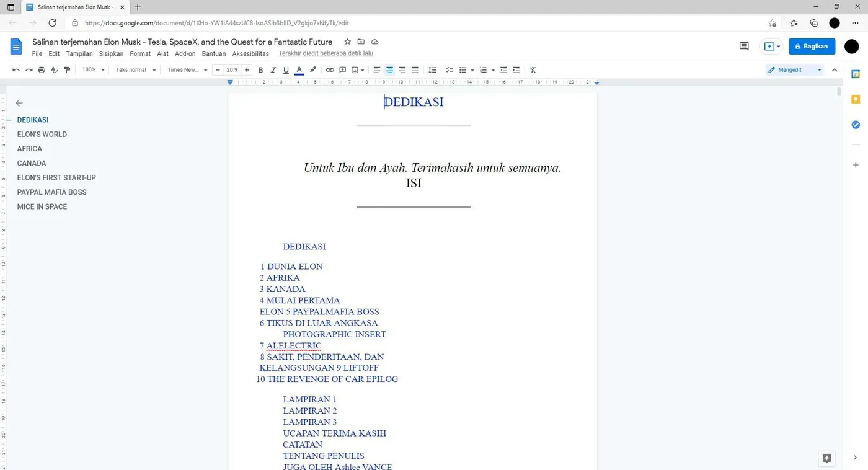Open the Bantuan menu
868x470 pixels.
[x=214, y=54]
